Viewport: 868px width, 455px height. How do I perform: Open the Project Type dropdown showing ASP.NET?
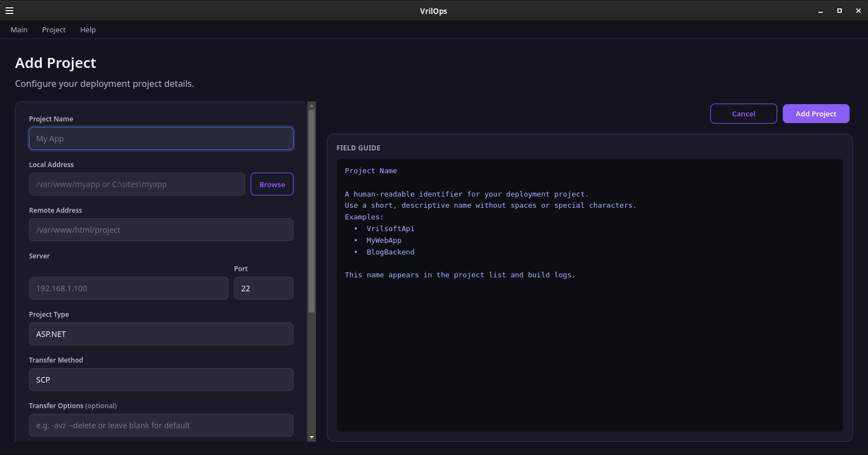click(x=161, y=334)
